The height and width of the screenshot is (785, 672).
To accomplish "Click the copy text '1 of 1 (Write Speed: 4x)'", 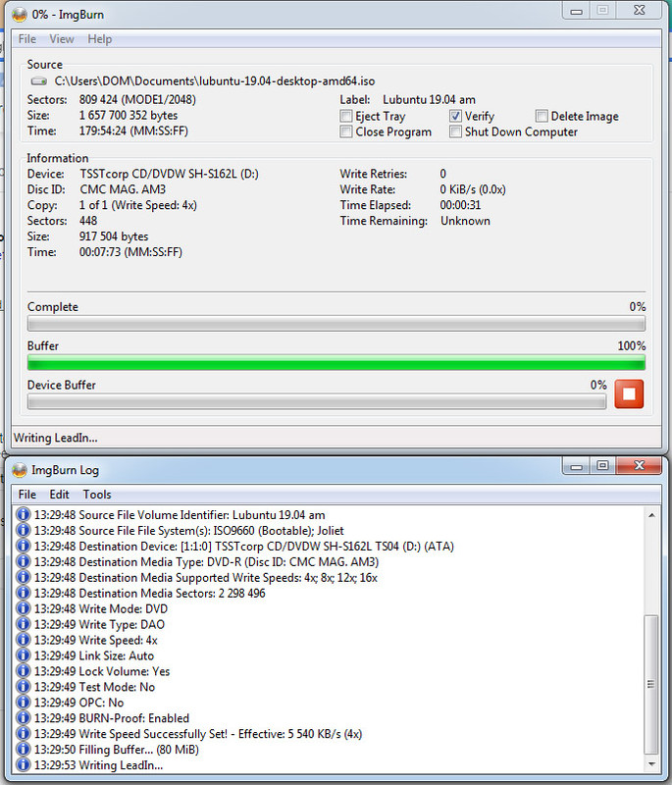I will [138, 205].
